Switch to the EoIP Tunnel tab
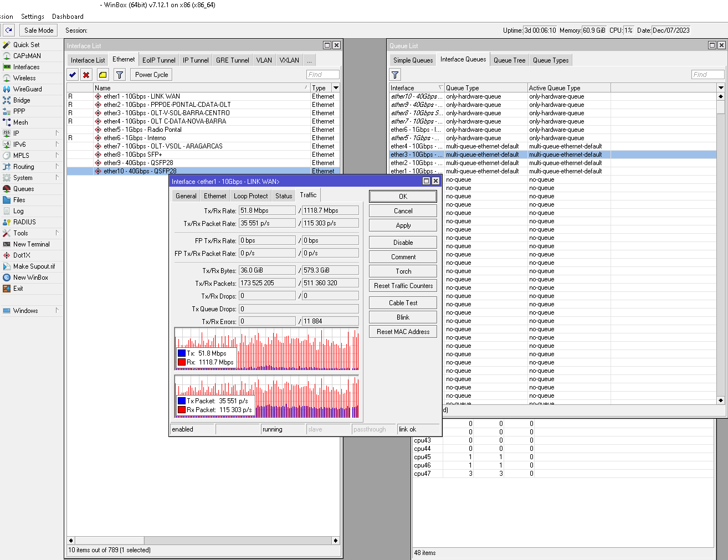This screenshot has height=560, width=728. click(x=158, y=60)
